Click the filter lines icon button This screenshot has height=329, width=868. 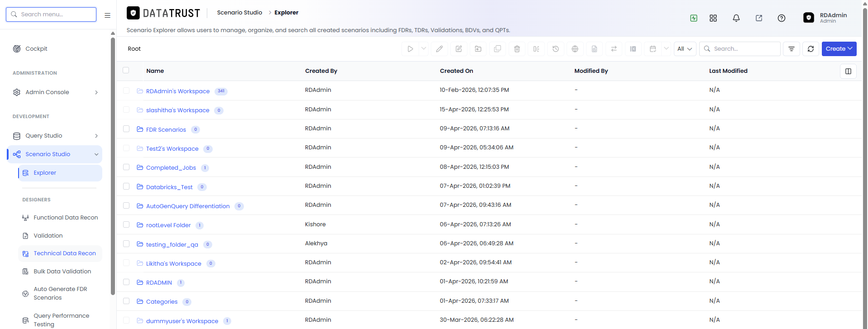point(792,49)
